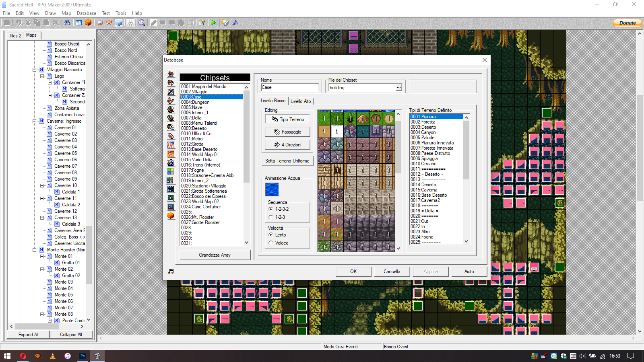Viewport: 644px width, 362px height.
Task: Click the Grandezza Array button
Action: pos(215,255)
